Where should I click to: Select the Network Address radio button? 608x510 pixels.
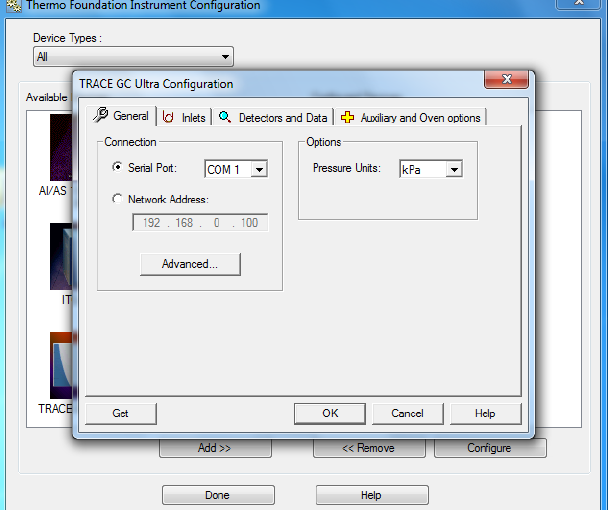click(117, 199)
